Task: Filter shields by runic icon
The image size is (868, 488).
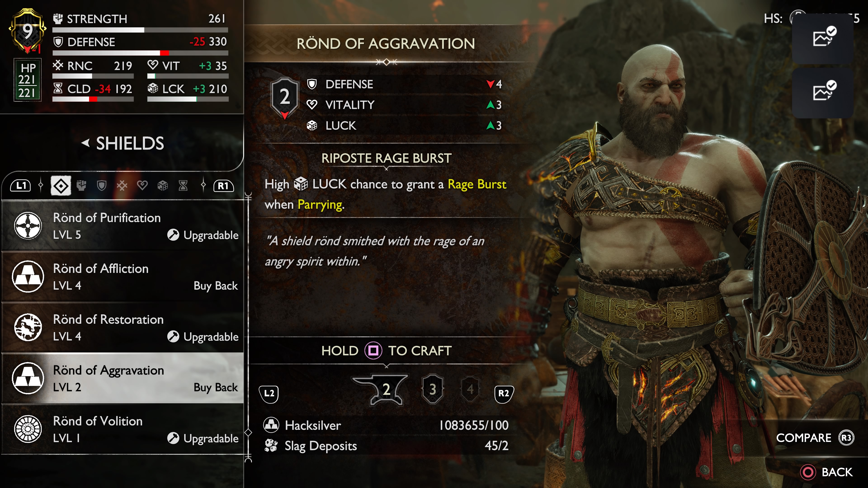Action: pyautogui.click(x=122, y=185)
